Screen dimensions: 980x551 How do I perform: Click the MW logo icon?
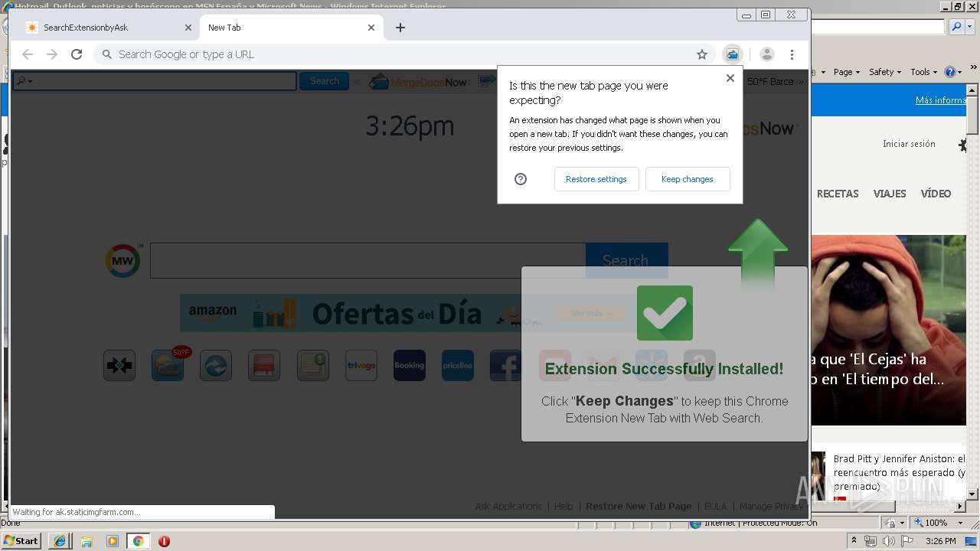[123, 261]
